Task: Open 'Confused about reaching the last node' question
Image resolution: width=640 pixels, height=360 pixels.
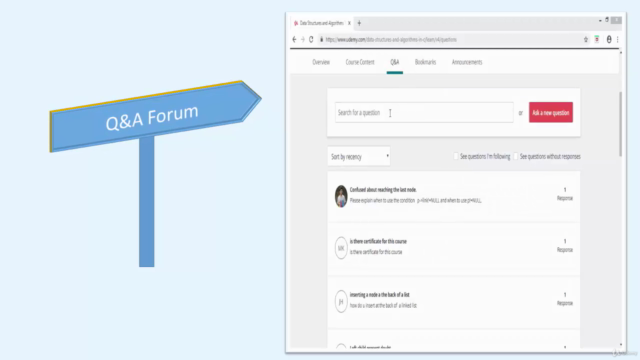Action: pos(383,190)
